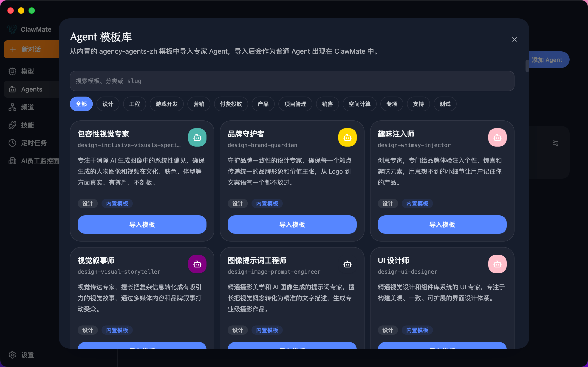Screen dimensions: 588x367
Task: Select the 全部 category filter
Action: [x=81, y=104]
